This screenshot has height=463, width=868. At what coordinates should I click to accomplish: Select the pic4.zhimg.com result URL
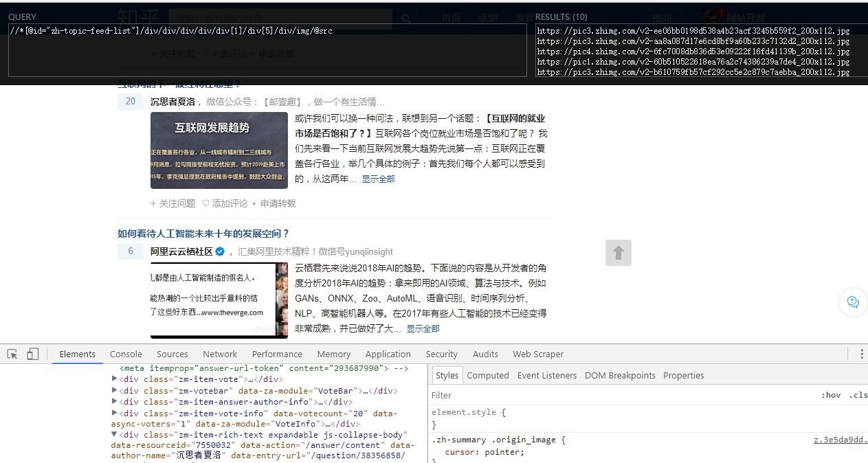click(693, 52)
